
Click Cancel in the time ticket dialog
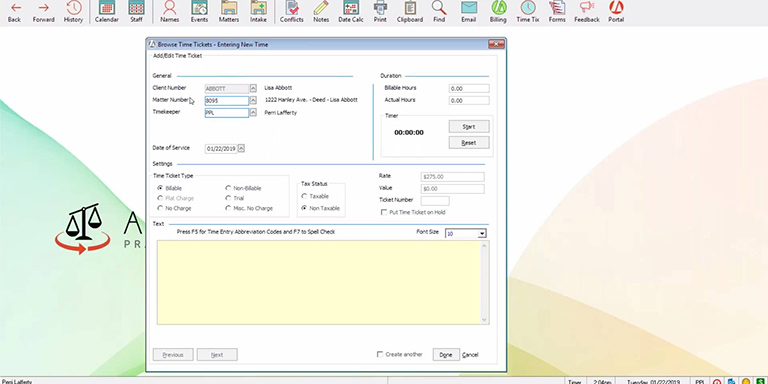470,355
